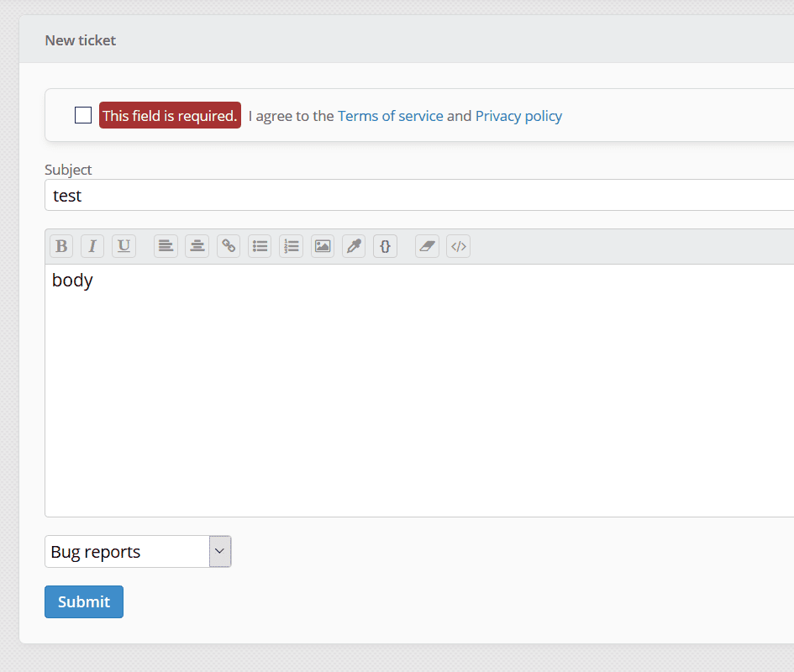This screenshot has width=794, height=672.
Task: Align text to the left
Action: (165, 245)
